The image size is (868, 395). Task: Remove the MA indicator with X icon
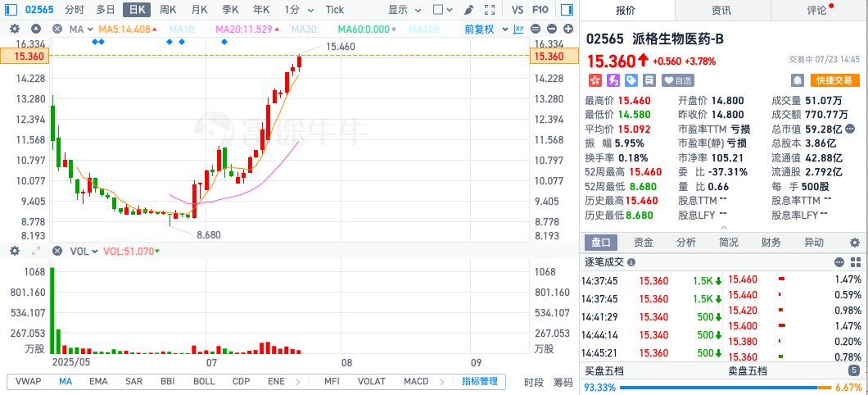[x=57, y=30]
